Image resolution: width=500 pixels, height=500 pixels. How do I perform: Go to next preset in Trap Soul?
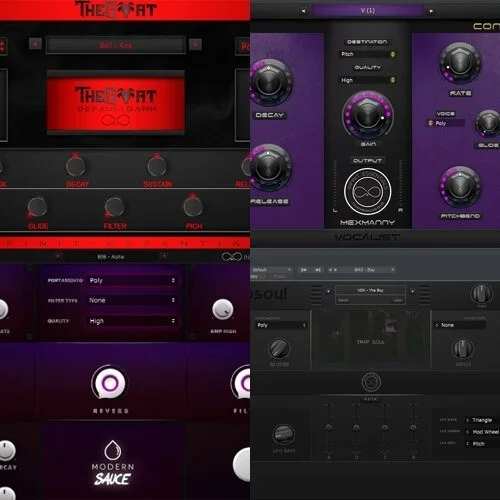tap(413, 291)
